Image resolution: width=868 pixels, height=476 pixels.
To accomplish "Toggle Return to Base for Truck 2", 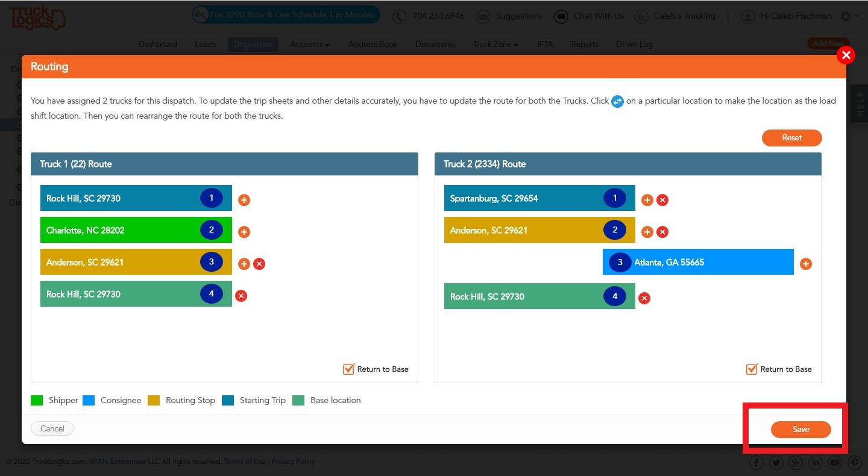I will 752,369.
